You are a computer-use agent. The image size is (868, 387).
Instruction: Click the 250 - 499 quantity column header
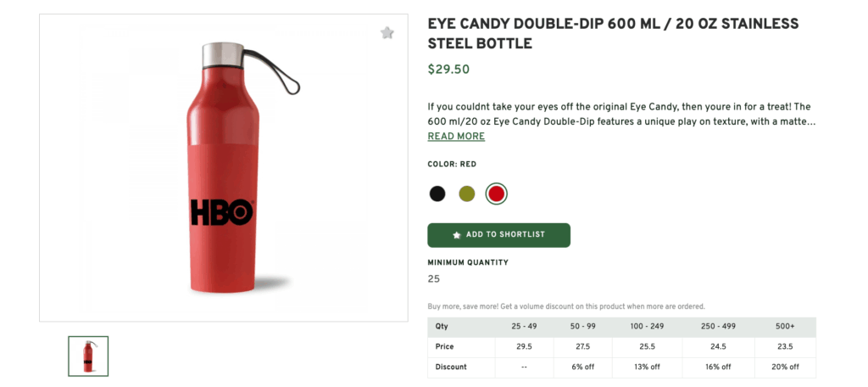click(716, 327)
